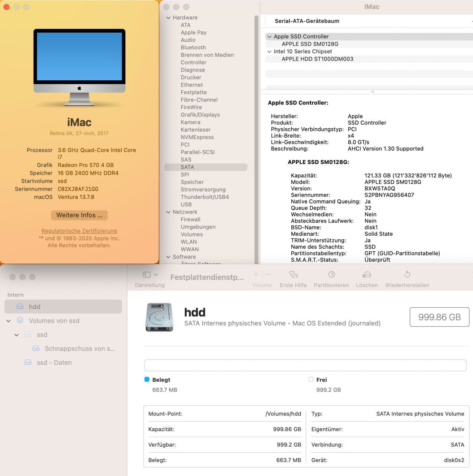The height and width of the screenshot is (476, 473).
Task: Select ATA in hardware list
Action: tap(185, 25)
